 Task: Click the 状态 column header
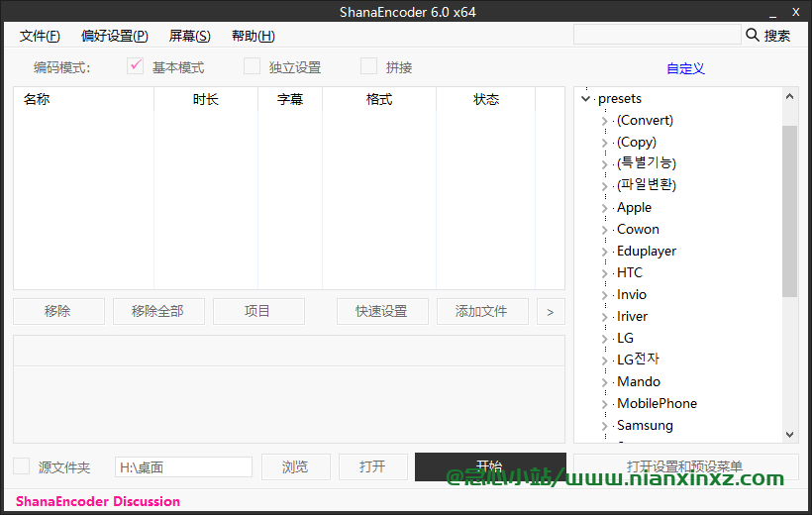486,99
